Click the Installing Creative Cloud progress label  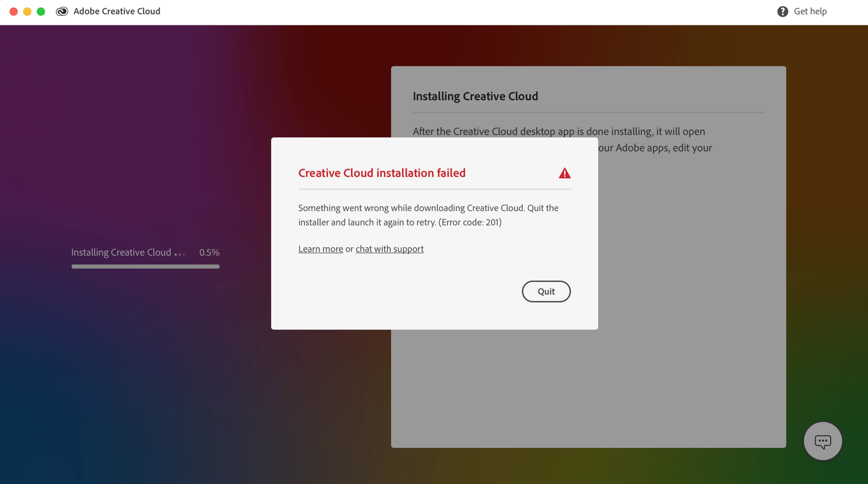pyautogui.click(x=121, y=253)
